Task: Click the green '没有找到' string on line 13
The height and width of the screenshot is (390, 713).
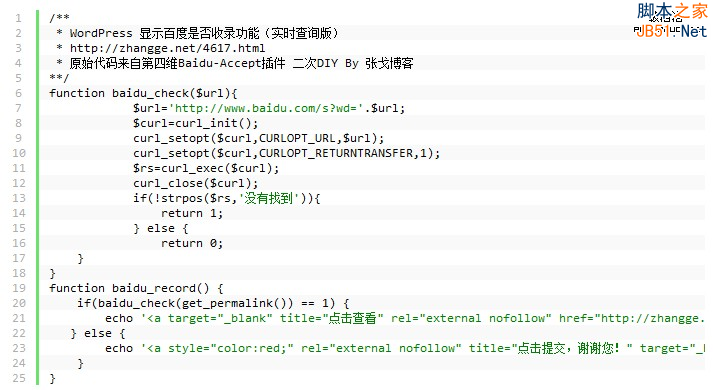Action: coord(269,198)
